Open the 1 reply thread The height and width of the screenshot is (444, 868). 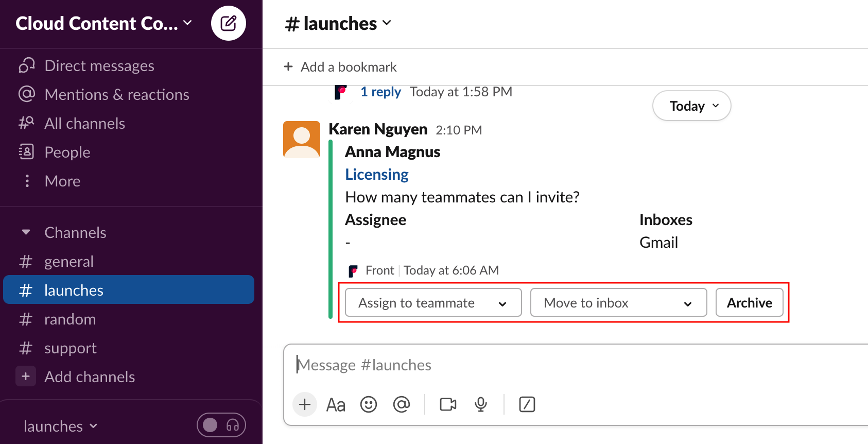tap(380, 92)
